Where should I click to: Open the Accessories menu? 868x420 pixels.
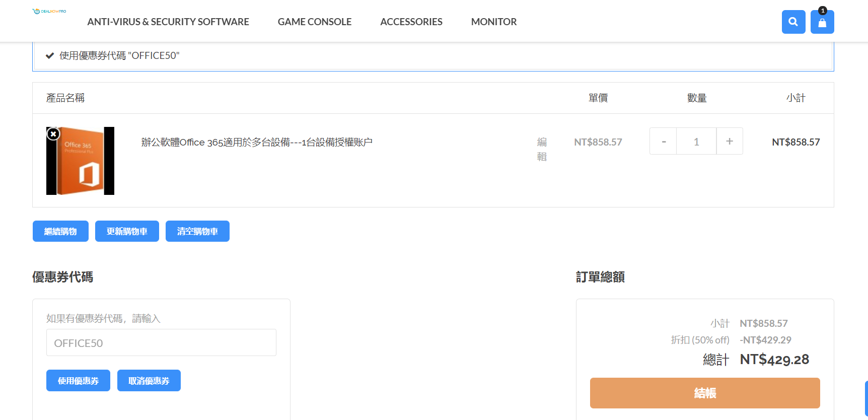[411, 22]
